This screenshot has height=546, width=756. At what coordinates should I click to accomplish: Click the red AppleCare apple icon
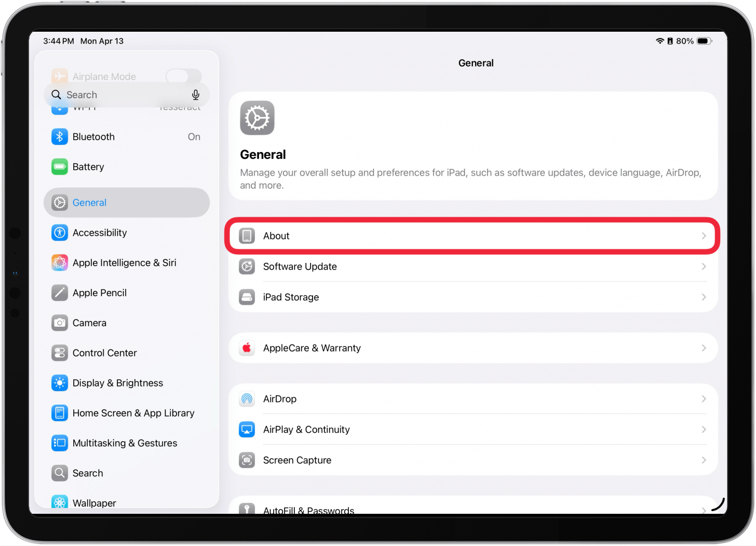[247, 348]
